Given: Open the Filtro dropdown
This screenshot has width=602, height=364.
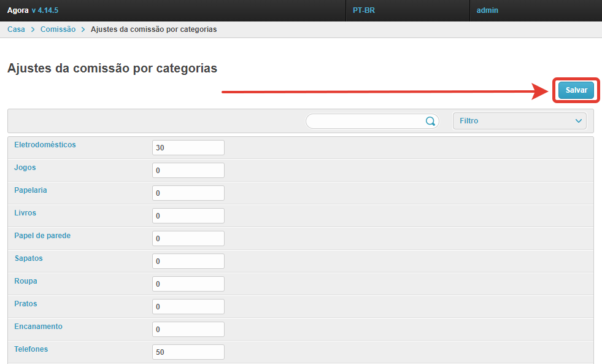Looking at the screenshot, I should [519, 121].
